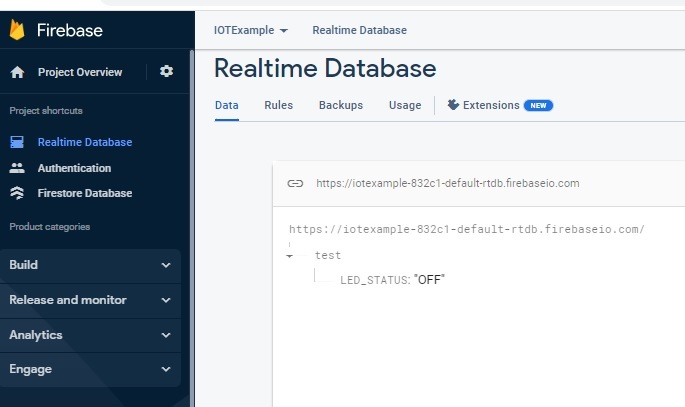Copy database URL via link icon

pos(295,184)
